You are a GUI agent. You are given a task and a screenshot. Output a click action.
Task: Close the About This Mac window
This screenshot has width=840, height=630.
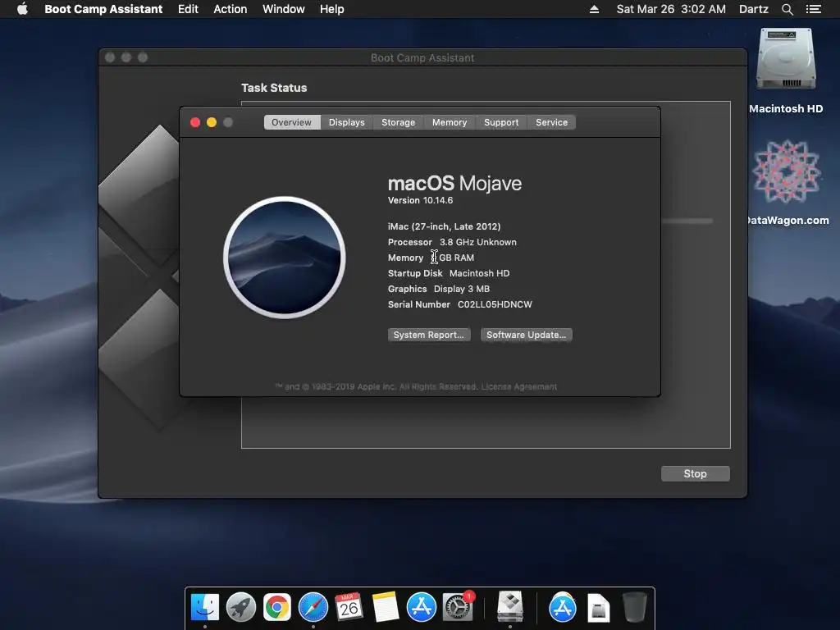point(195,122)
